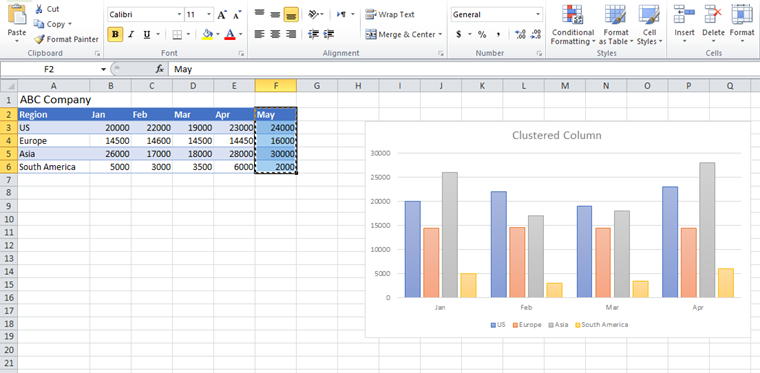760x373 pixels.
Task: Apply comma style number format
Action: pyautogui.click(x=498, y=34)
